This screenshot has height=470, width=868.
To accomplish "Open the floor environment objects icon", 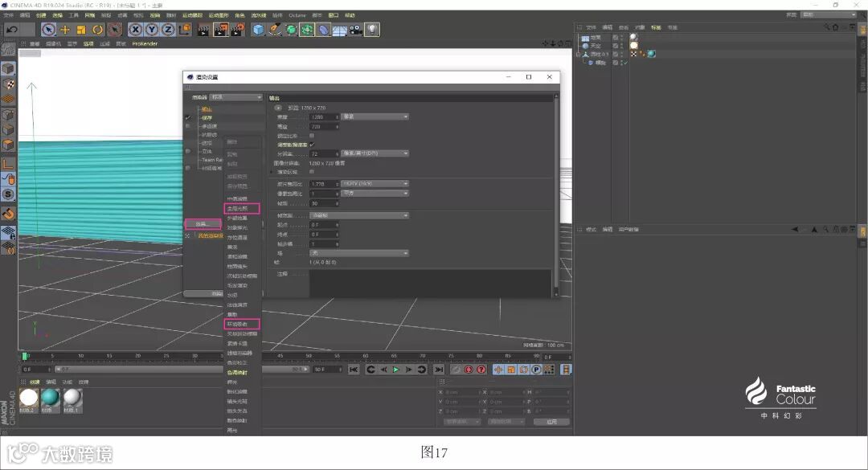I will click(339, 30).
